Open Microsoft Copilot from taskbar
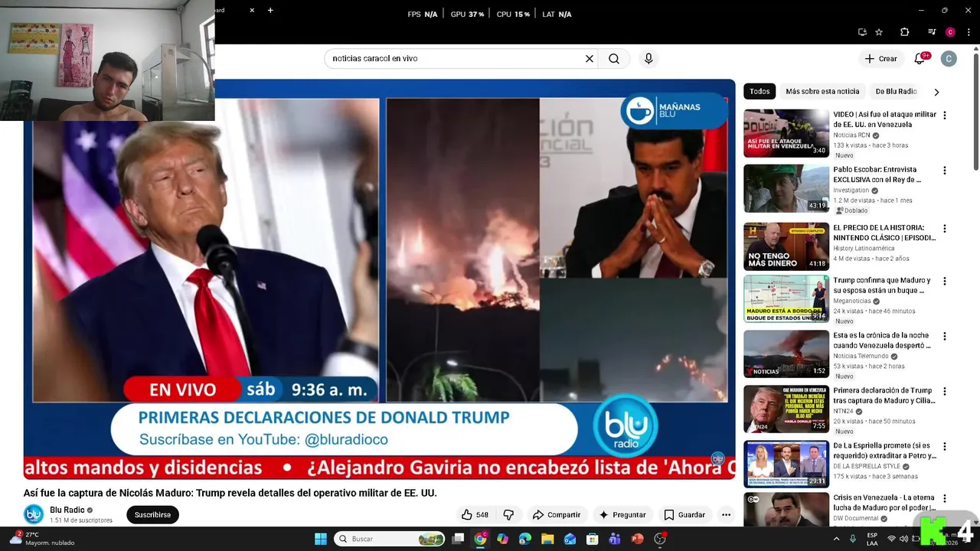 pyautogui.click(x=502, y=539)
